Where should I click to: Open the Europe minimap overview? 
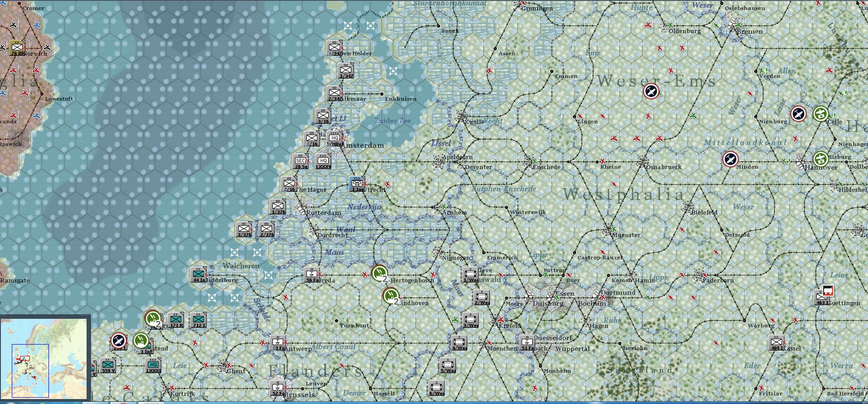coord(44,359)
